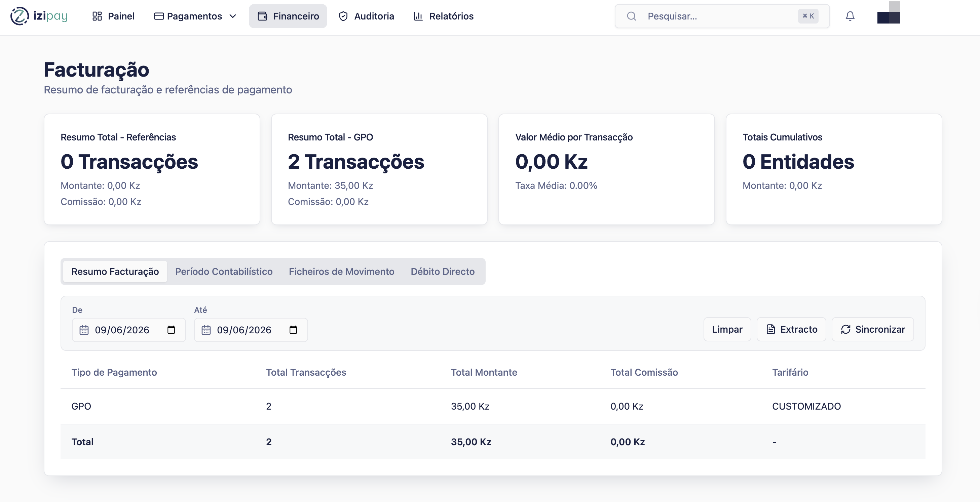The image size is (980, 502).
Task: Click the Pagamentos card icon
Action: pyautogui.click(x=159, y=16)
